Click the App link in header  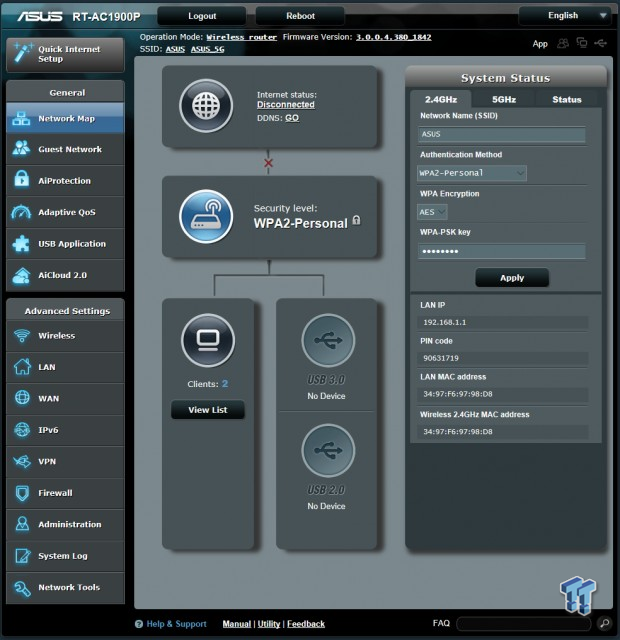point(540,44)
